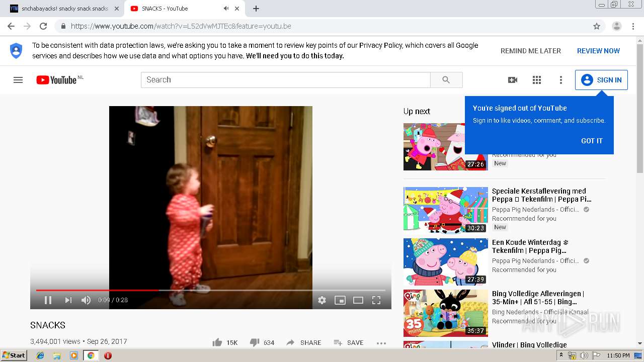Viewport: 644px width, 362px height.
Task: Reload the current page
Action: (x=43, y=26)
